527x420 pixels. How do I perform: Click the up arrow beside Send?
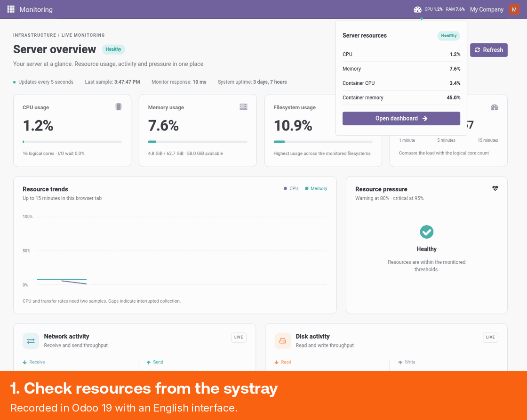coord(149,362)
